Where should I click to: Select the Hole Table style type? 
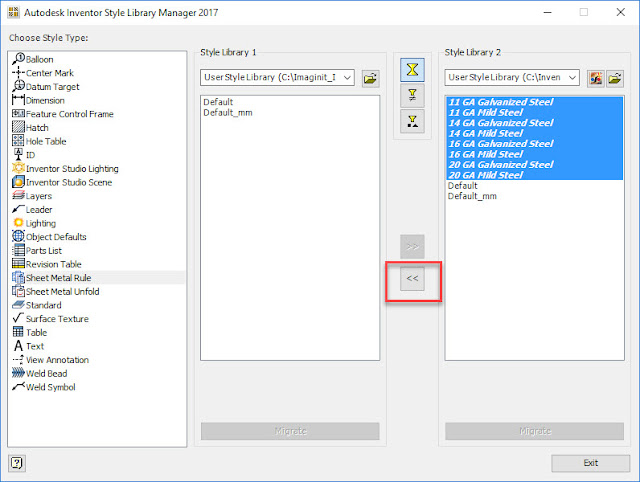pos(39,142)
